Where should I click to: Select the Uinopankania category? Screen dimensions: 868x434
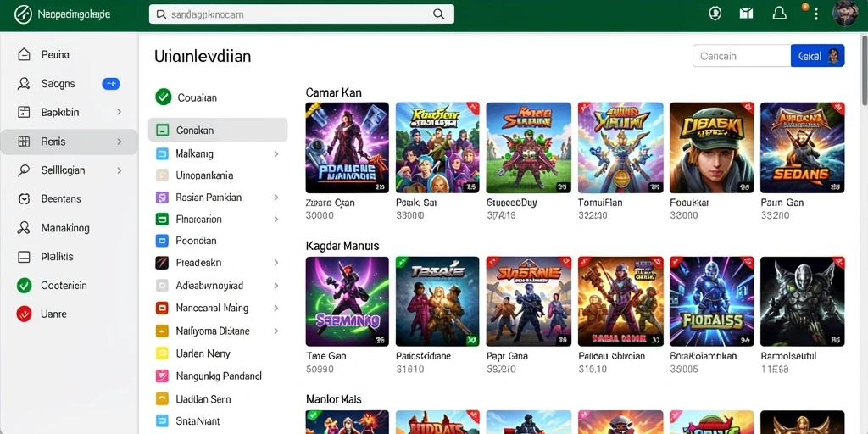click(204, 175)
